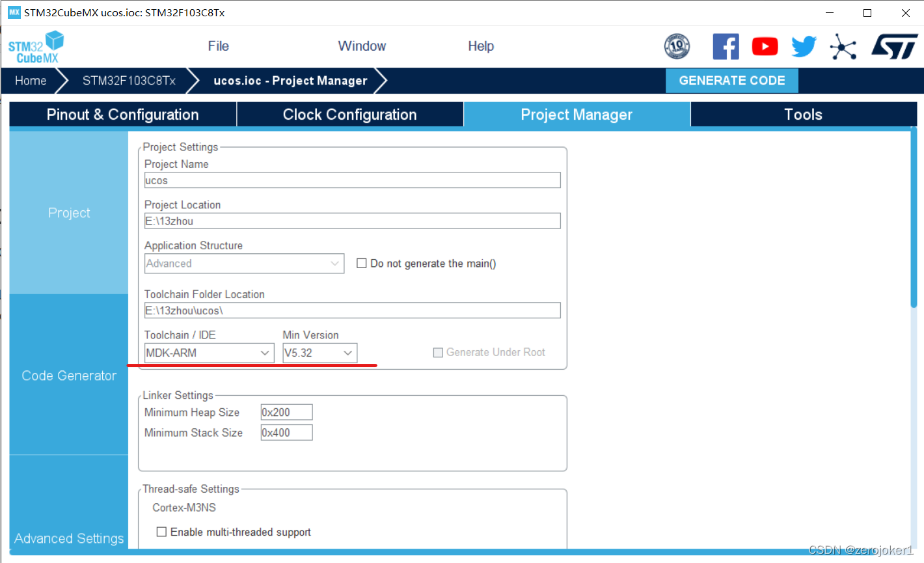
Task: Open the Application Structure Advanced dropdown
Action: tap(244, 263)
